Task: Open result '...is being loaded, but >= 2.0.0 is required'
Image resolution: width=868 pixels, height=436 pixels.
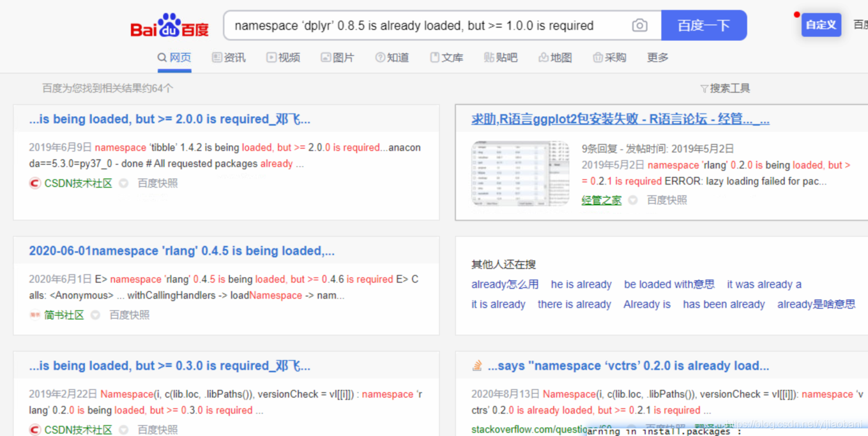Action: pos(169,119)
